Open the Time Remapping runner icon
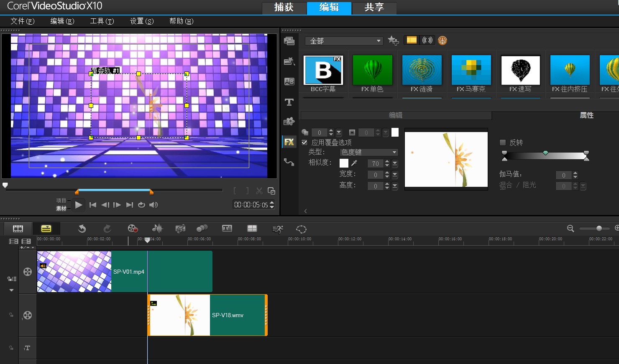The height and width of the screenshot is (364, 619). coord(277,229)
